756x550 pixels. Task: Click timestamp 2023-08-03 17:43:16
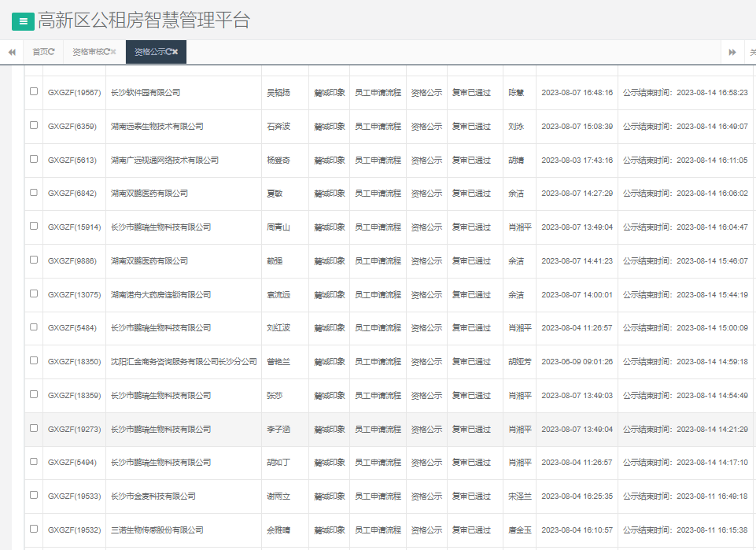tap(577, 160)
